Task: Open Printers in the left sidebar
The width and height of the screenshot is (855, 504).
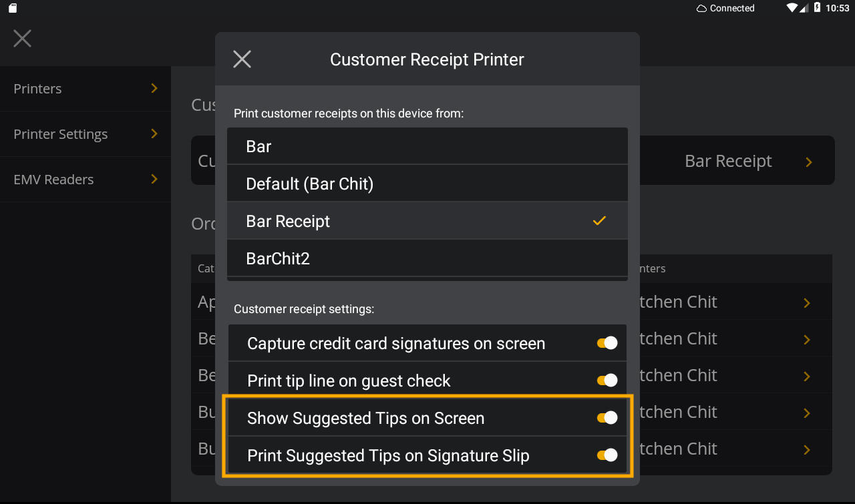Action: [85, 89]
